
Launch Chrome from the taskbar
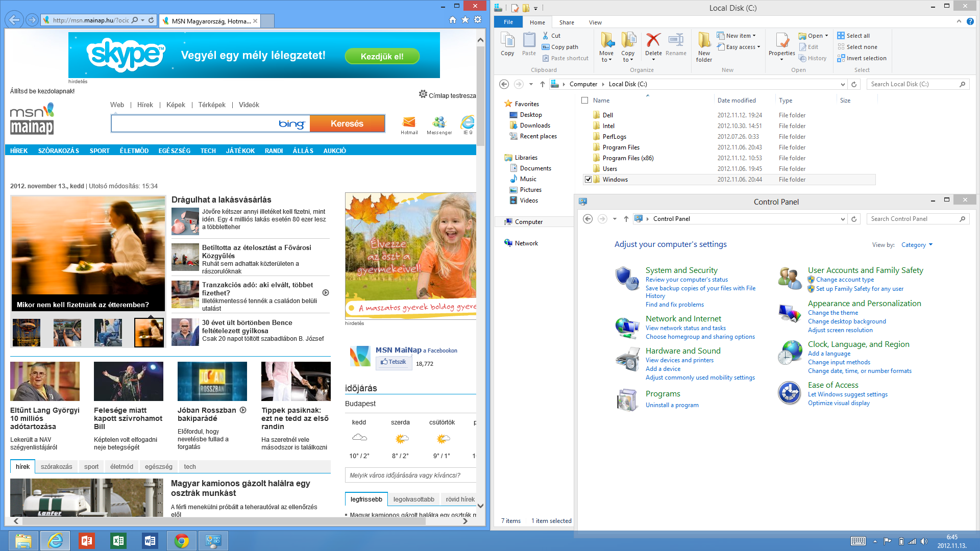coord(182,541)
